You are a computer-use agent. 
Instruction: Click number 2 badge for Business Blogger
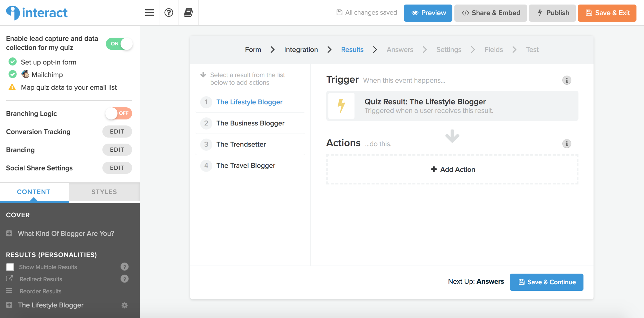pyautogui.click(x=206, y=123)
